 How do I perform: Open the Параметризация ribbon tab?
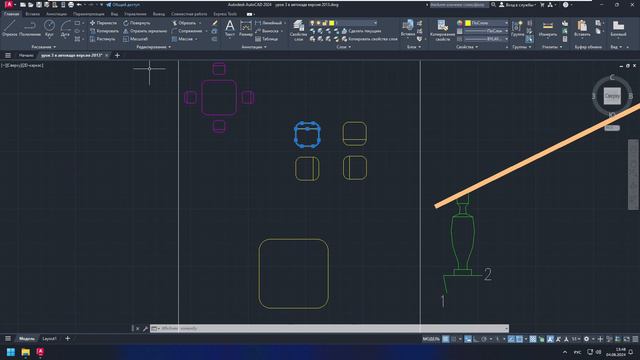point(89,14)
